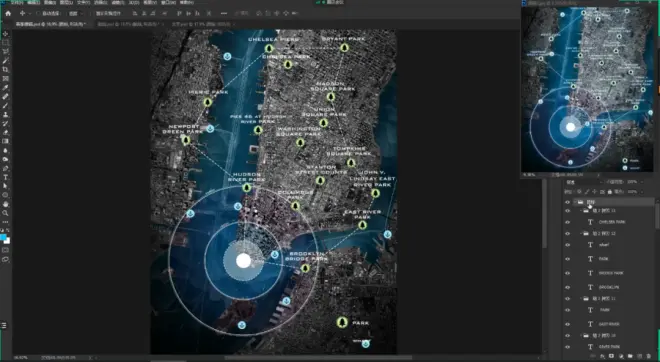This screenshot has width=660, height=362.
Task: Select the BRIDGE PARK text layer
Action: pos(611,273)
